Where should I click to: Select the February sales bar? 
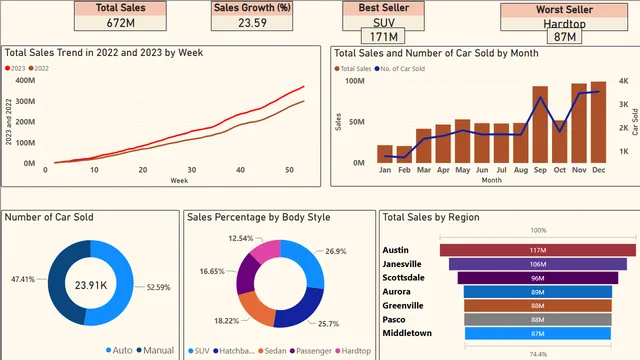click(404, 154)
